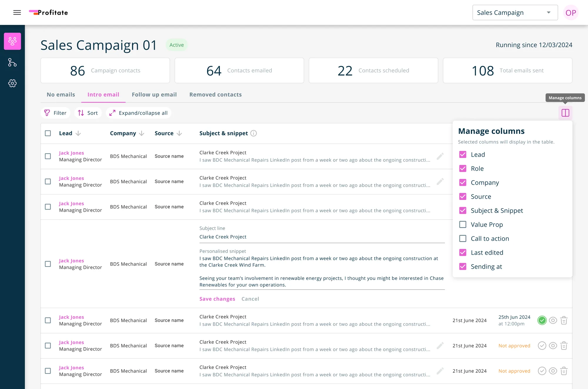
Task: Uncheck the Last edited column checkbox
Action: point(463,253)
